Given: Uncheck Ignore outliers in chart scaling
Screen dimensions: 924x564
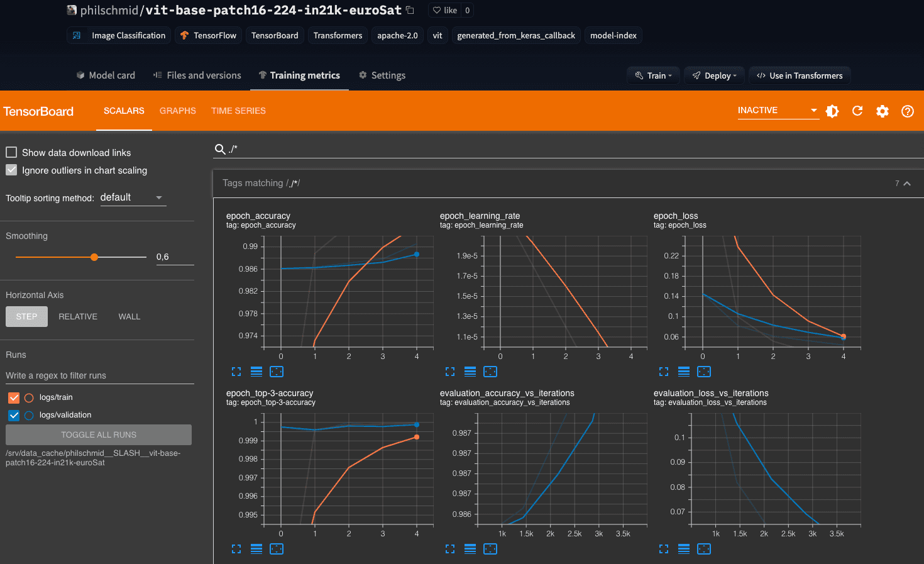Looking at the screenshot, I should 11,170.
